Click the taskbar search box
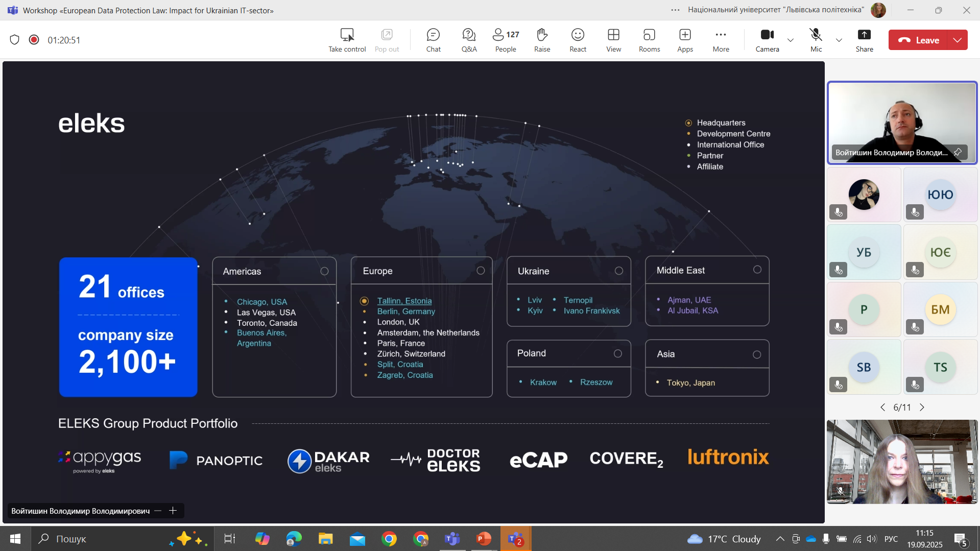 click(x=123, y=539)
